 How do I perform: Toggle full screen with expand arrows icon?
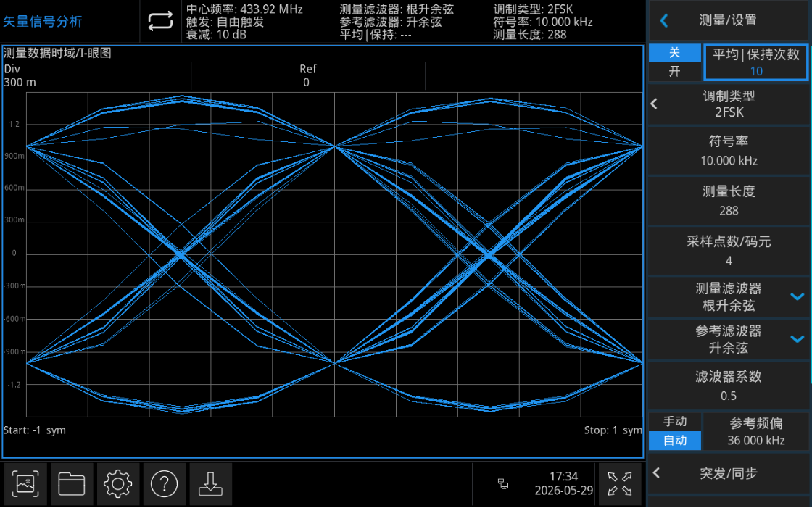pos(620,483)
